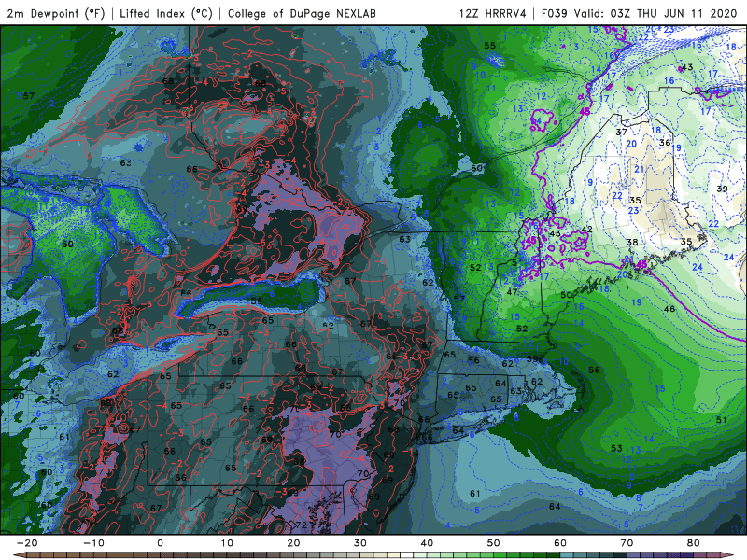Click the '80' color scale label

[x=694, y=543]
